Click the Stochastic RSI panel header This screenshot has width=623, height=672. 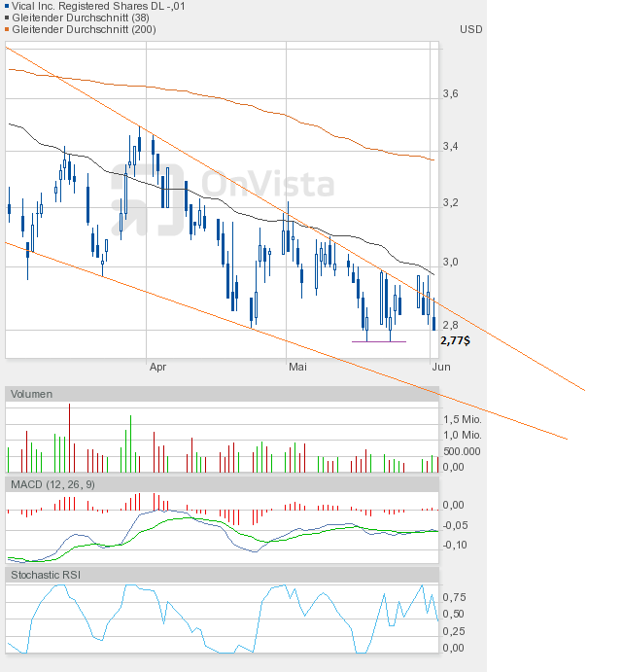[46, 575]
